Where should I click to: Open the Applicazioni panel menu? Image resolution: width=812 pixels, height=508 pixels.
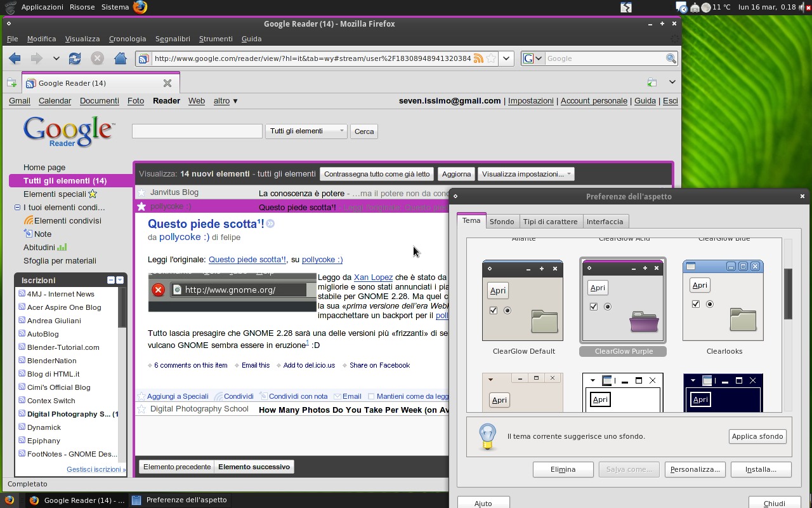tap(42, 7)
